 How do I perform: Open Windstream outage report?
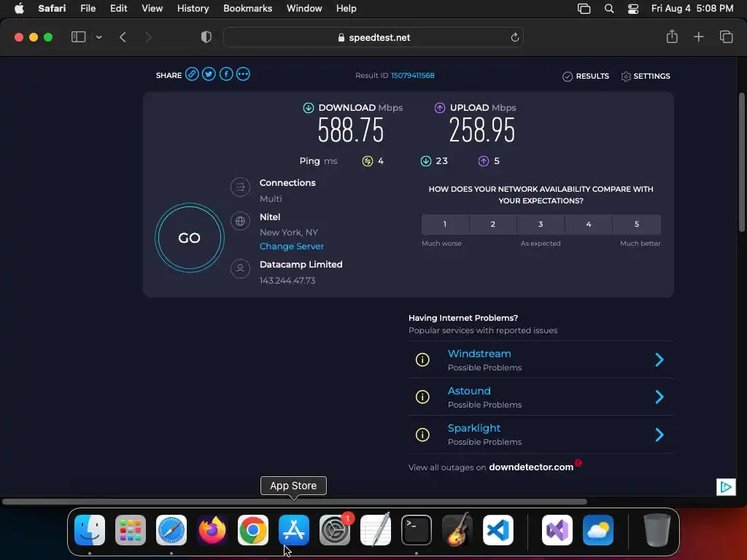479,354
